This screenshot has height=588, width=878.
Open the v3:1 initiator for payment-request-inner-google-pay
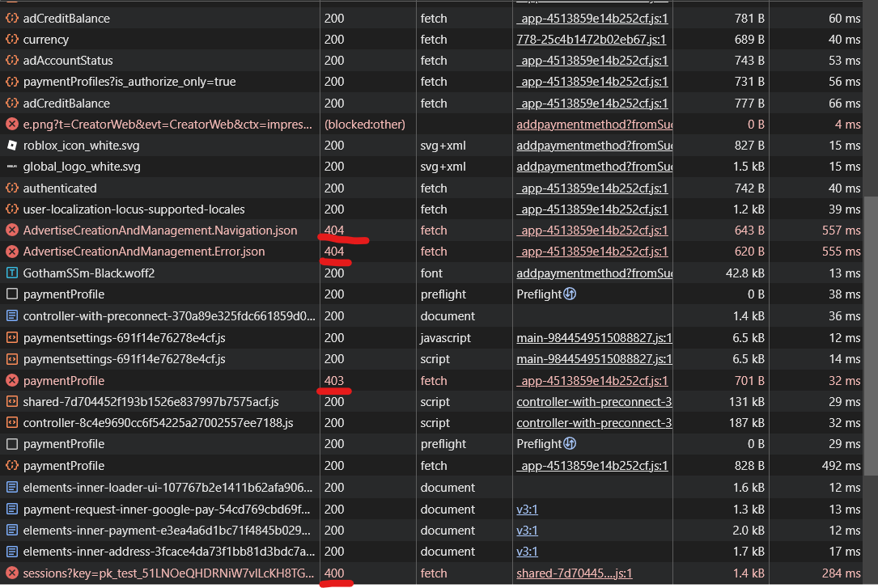pos(527,510)
